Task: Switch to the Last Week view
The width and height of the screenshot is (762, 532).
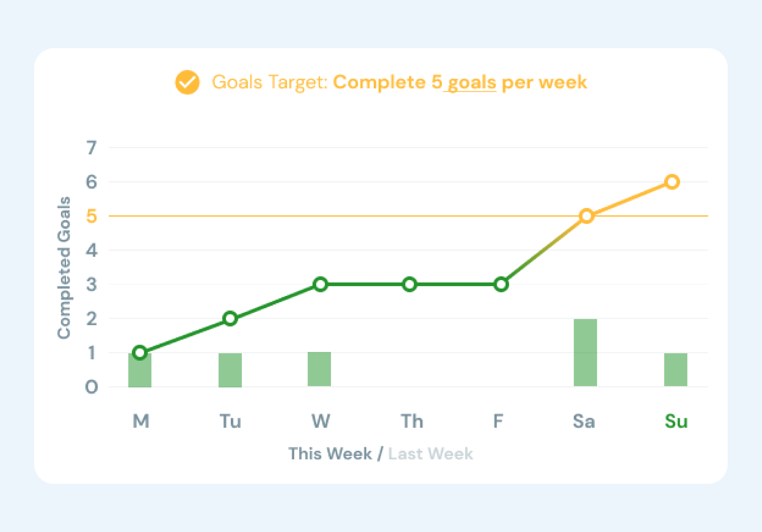Action: pos(430,454)
